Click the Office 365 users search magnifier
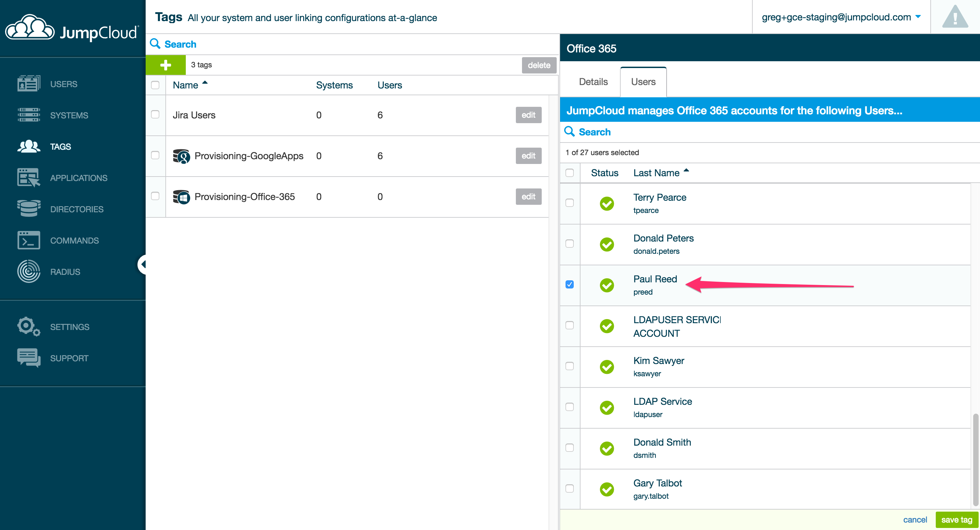Viewport: 980px width, 530px height. pyautogui.click(x=569, y=132)
